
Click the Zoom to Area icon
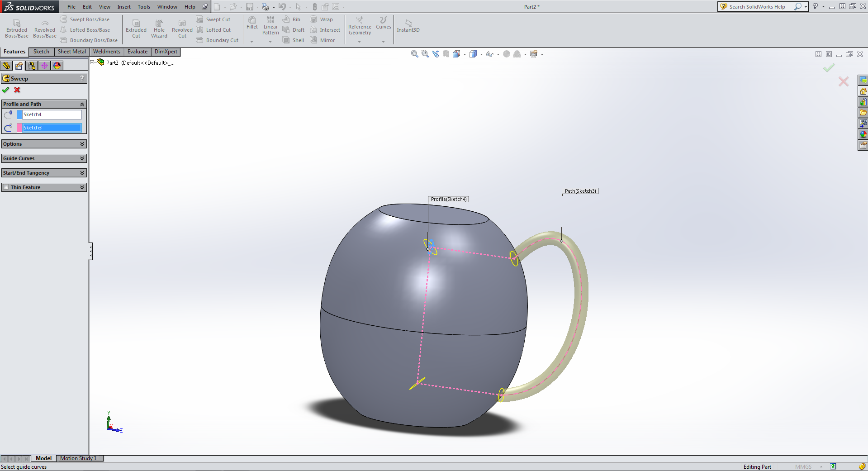pos(425,54)
